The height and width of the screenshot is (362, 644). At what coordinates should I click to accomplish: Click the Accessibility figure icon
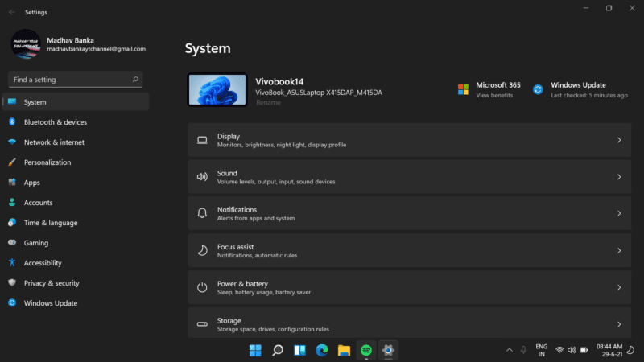pyautogui.click(x=12, y=263)
